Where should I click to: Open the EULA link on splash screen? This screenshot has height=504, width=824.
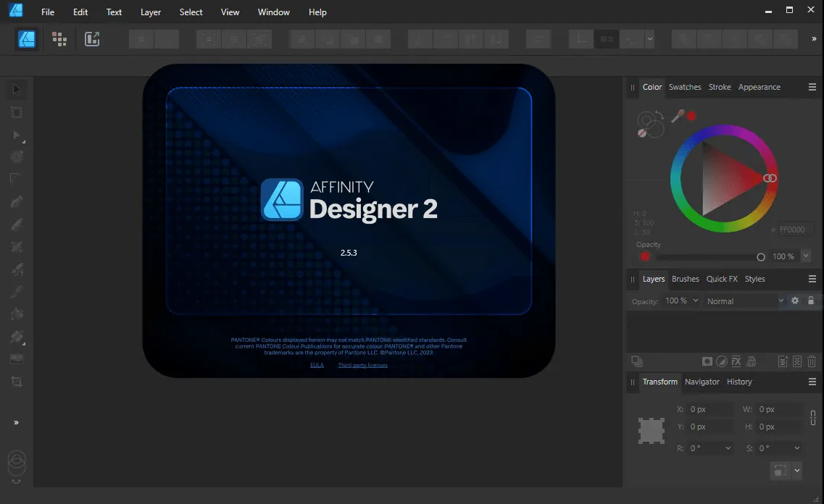(317, 365)
